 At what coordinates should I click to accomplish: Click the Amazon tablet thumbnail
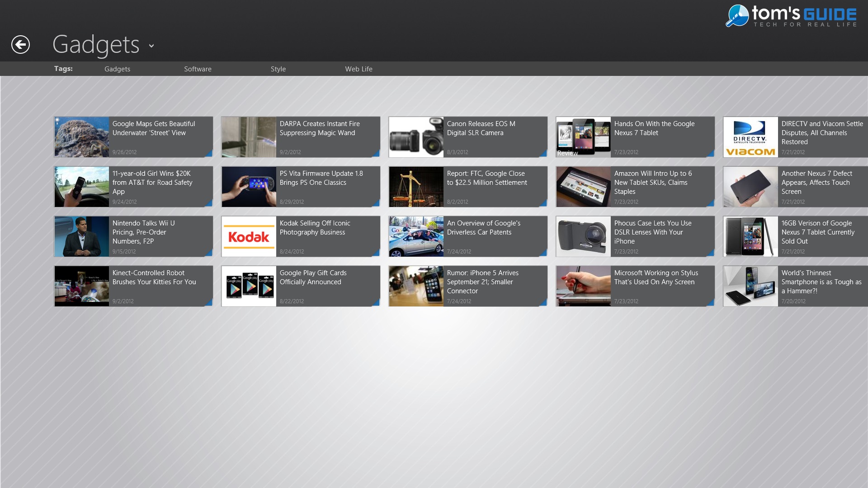pyautogui.click(x=583, y=187)
